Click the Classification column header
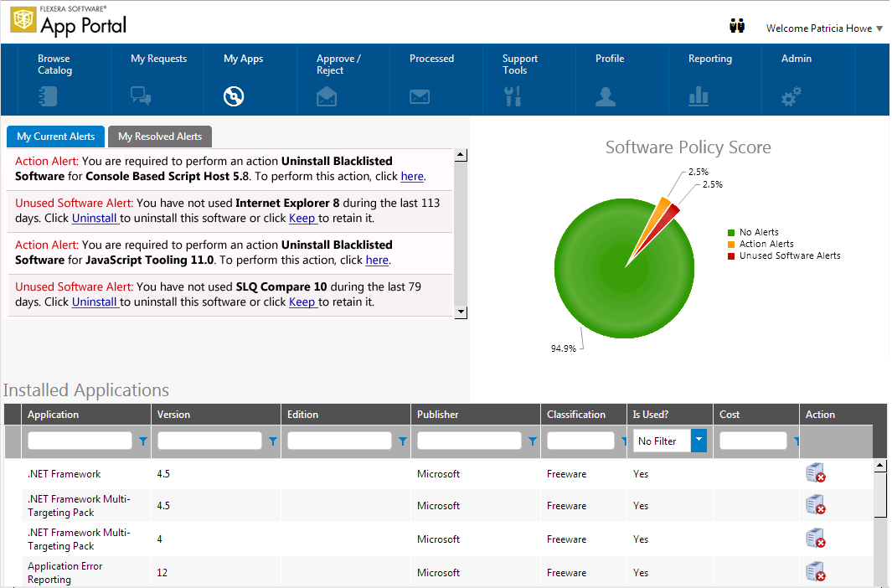Screen dimensions: 892x588 coord(584,415)
